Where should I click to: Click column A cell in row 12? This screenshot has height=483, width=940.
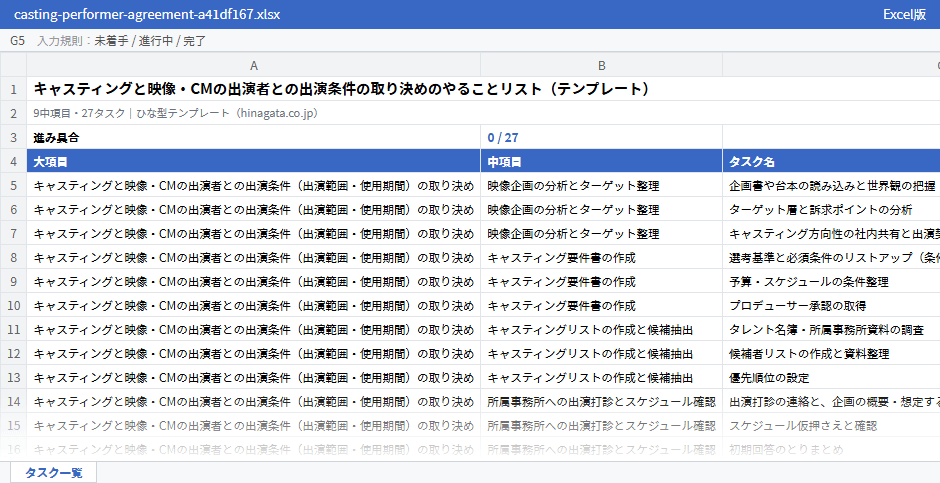tap(254, 354)
